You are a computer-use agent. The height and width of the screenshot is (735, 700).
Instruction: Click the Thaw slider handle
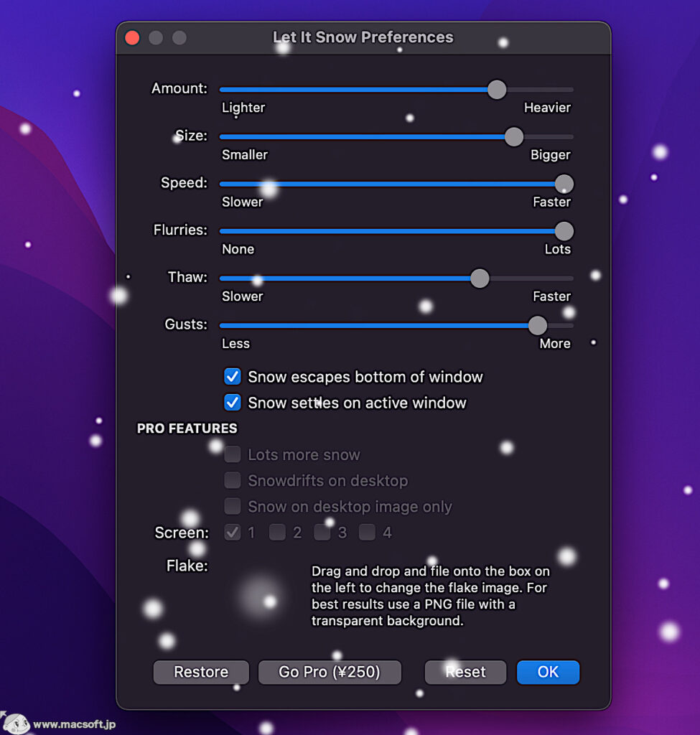point(479,278)
